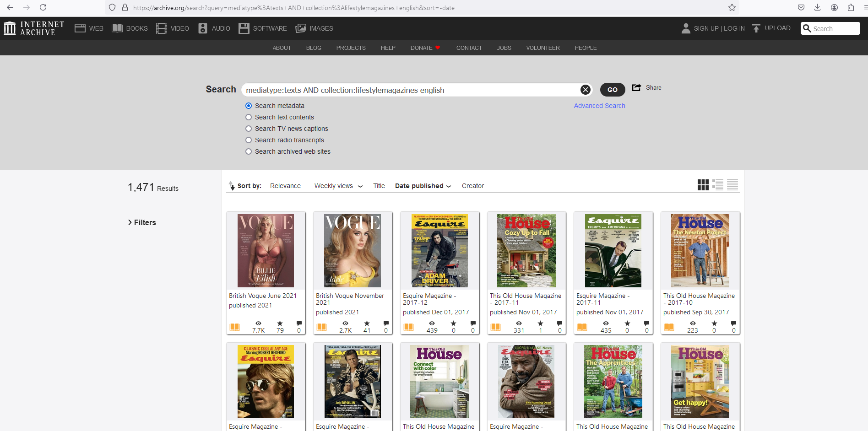The image size is (868, 431).
Task: Expand the Filters panel
Action: [142, 222]
